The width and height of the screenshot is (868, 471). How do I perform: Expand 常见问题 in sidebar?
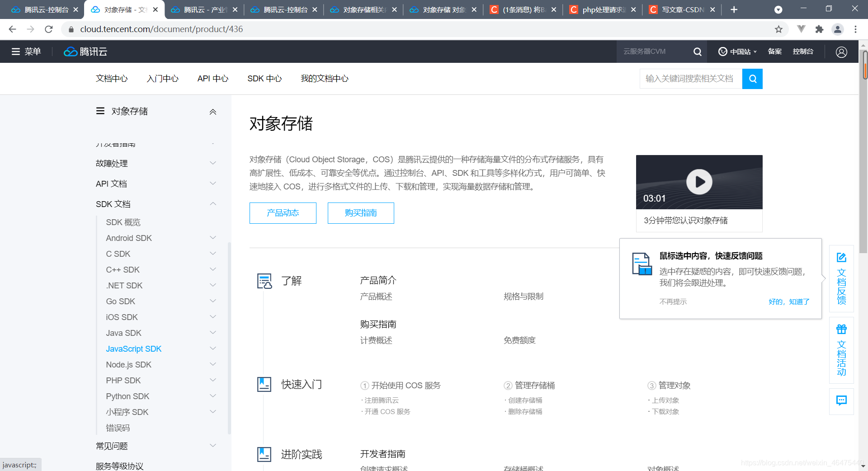[213, 446]
